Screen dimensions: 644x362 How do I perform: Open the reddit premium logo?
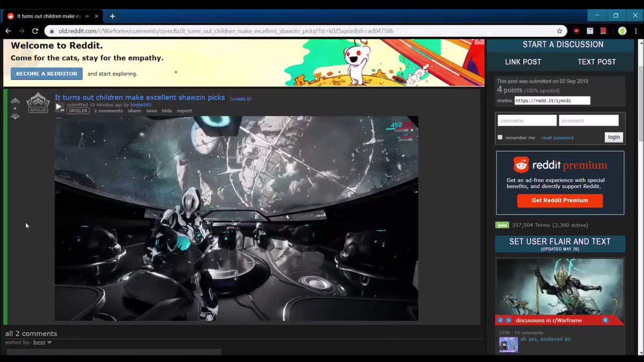point(560,165)
